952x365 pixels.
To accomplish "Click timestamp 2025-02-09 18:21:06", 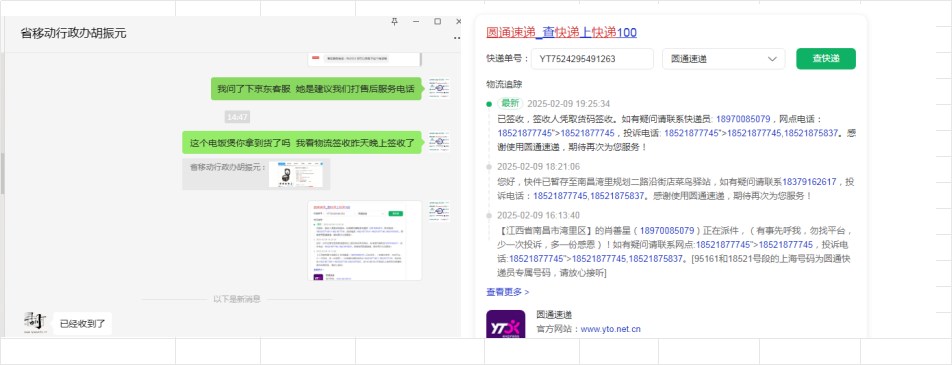I will pos(539,166).
